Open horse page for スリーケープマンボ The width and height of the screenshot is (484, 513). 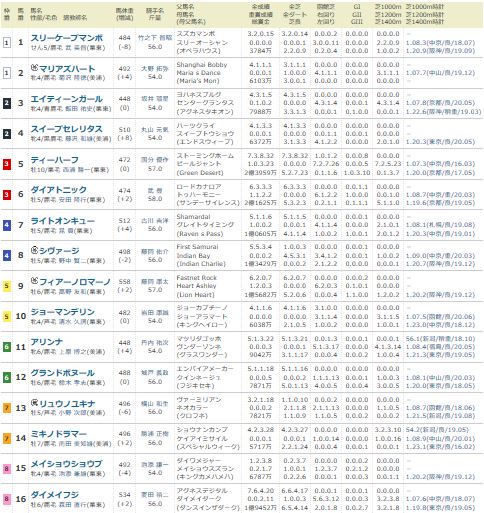[67, 38]
